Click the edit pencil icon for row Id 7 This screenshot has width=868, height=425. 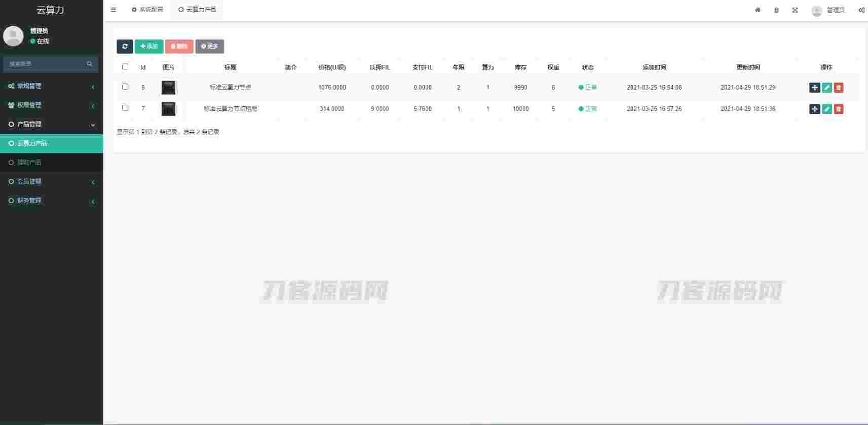(x=827, y=109)
